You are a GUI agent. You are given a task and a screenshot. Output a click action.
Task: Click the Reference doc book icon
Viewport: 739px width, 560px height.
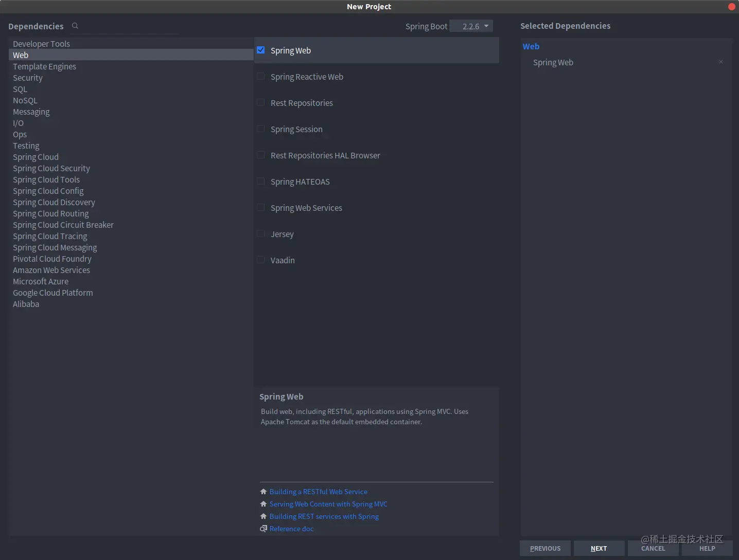pos(263,529)
